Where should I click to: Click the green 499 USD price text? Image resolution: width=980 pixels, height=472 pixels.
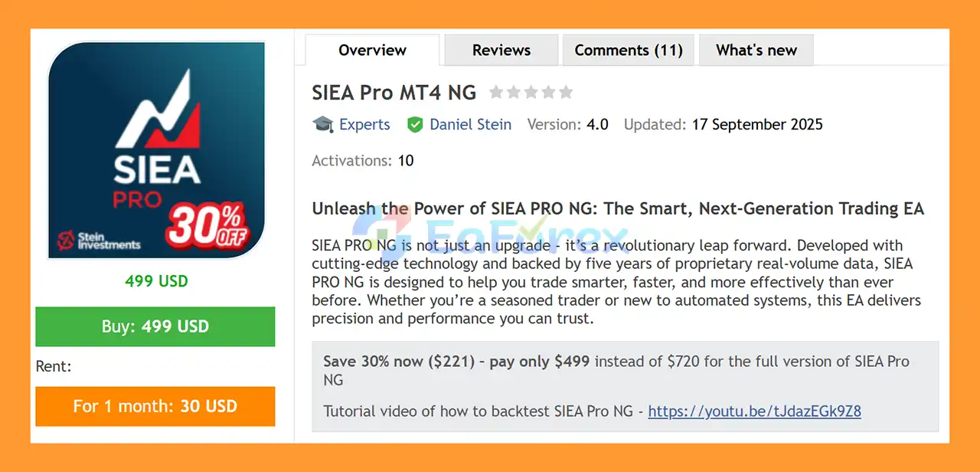click(x=156, y=281)
